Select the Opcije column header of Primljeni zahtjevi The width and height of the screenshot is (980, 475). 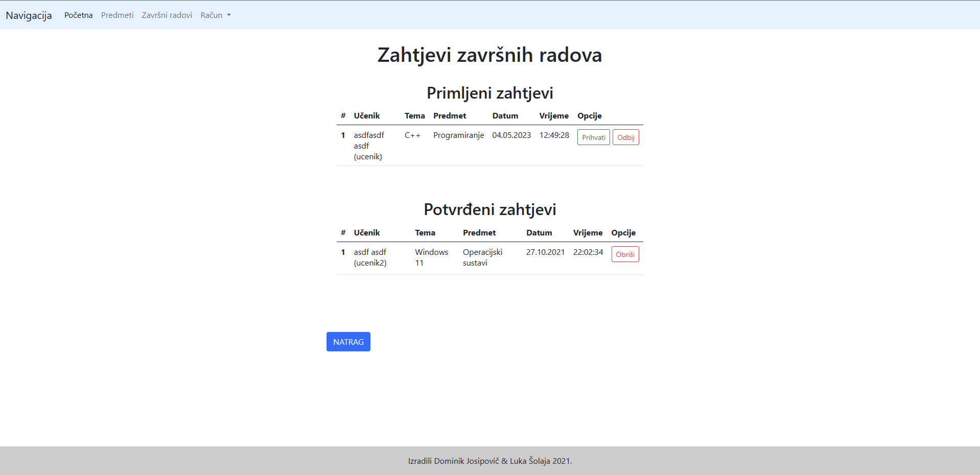click(x=589, y=115)
